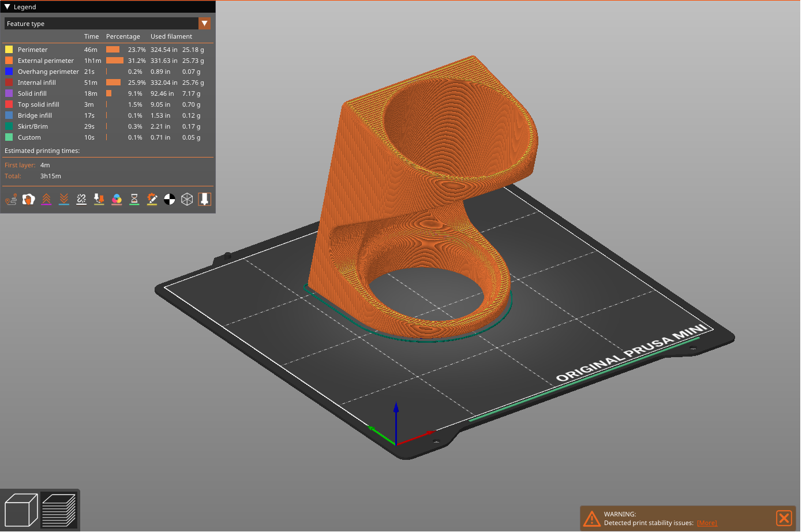The width and height of the screenshot is (802, 532).
Task: Collapse the Legend panel
Action: pos(7,7)
